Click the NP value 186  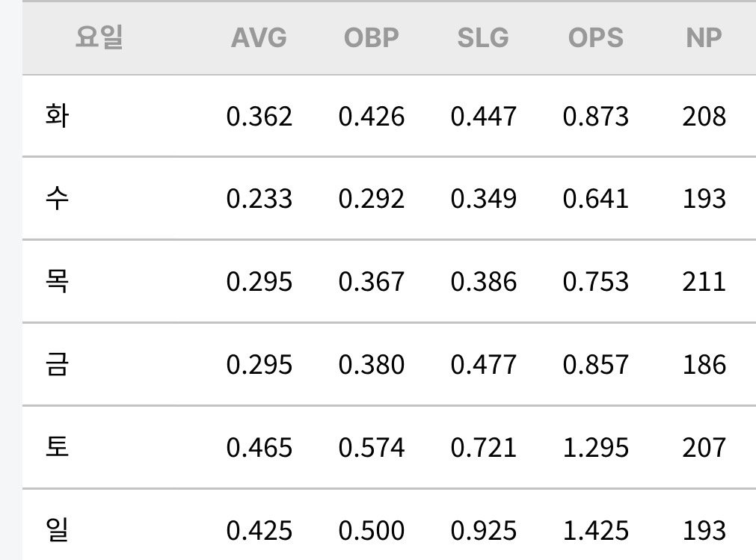click(x=704, y=365)
